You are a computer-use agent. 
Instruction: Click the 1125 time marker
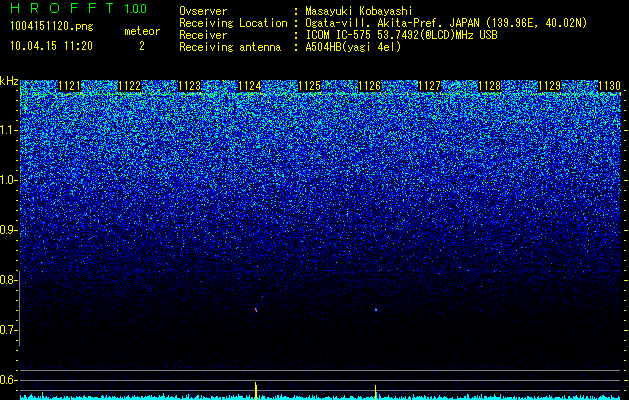(310, 86)
